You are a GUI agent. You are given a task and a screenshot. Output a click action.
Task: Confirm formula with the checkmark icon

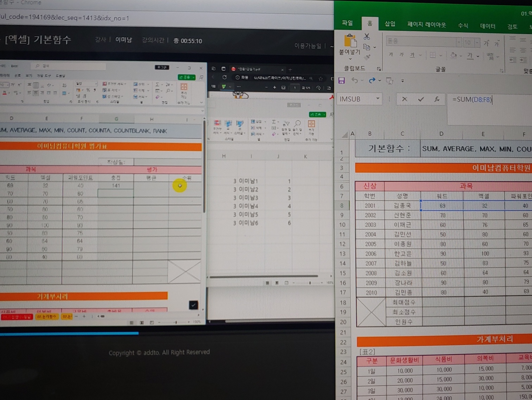coord(421,99)
